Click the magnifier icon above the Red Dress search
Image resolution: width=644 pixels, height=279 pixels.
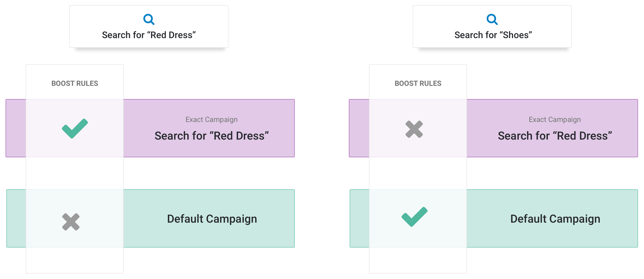pyautogui.click(x=149, y=19)
